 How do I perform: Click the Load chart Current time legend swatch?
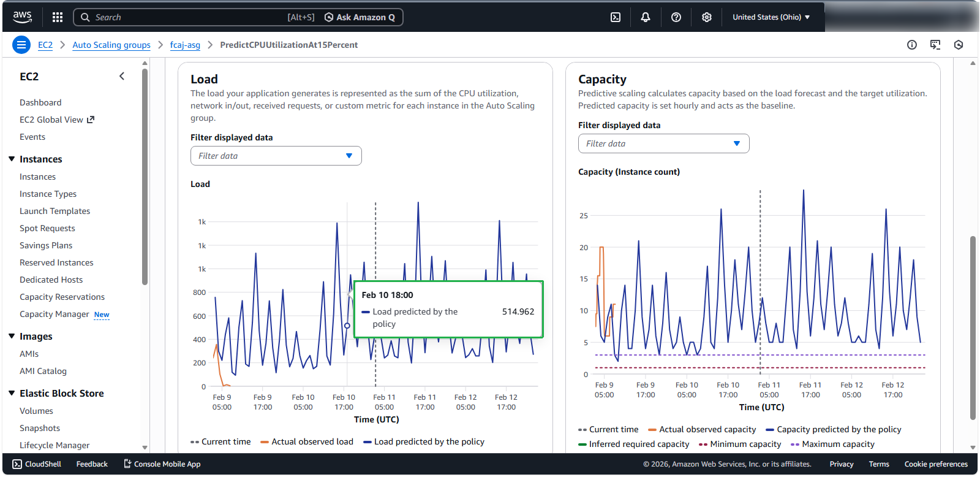[x=195, y=442]
